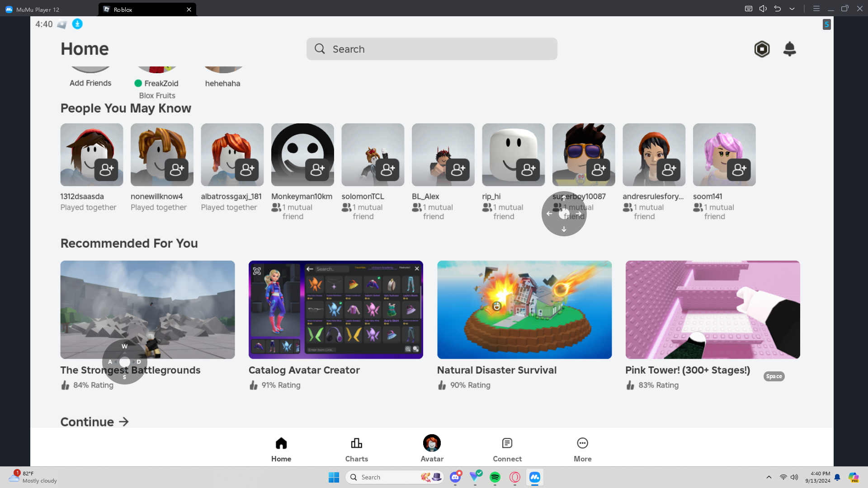Open the weather widget on the taskbar

[x=33, y=477]
